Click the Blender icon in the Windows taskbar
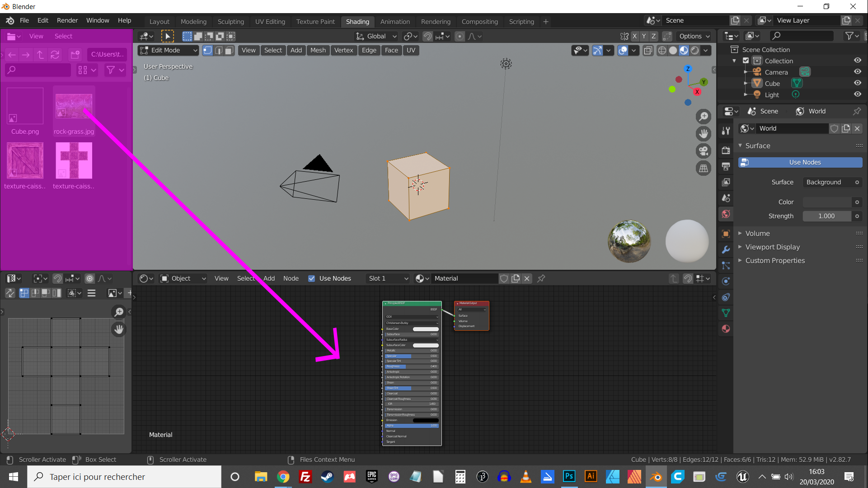The height and width of the screenshot is (488, 868). pos(656,477)
